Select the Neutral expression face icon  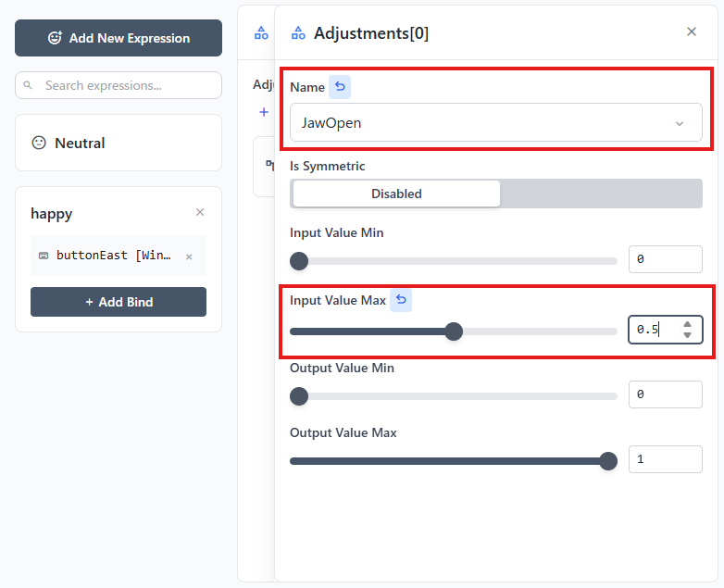click(x=39, y=143)
